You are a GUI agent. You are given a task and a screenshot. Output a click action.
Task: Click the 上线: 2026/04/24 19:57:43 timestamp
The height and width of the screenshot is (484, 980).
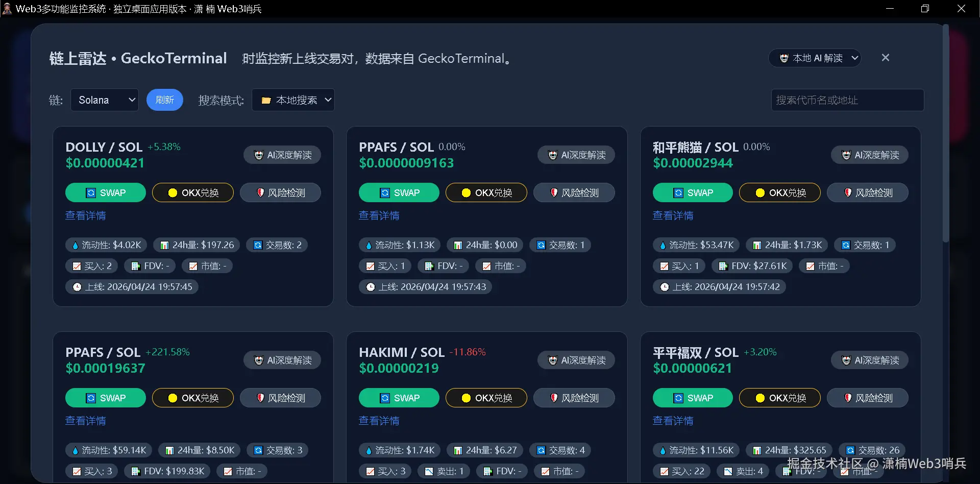425,287
